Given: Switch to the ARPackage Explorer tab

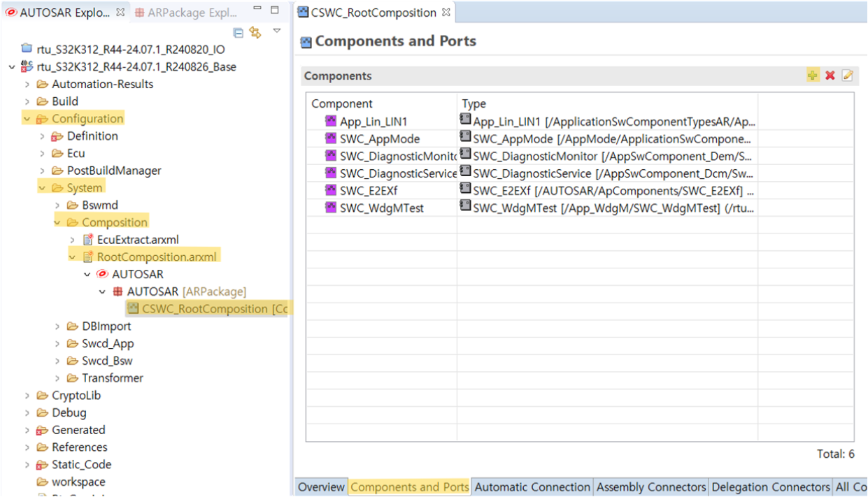Looking at the screenshot, I should click(x=186, y=13).
